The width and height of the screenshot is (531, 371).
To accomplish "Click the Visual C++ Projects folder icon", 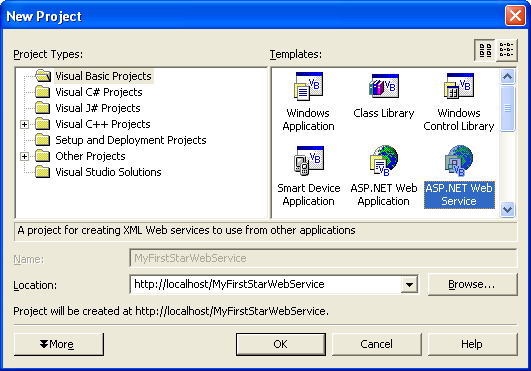I will tap(43, 124).
